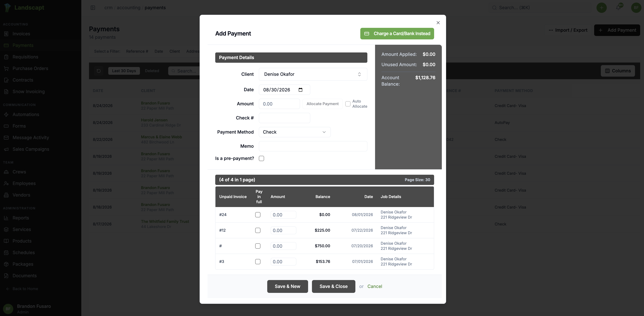The image size is (644, 316).
Task: Open the notifications bell
Action: [619, 7]
